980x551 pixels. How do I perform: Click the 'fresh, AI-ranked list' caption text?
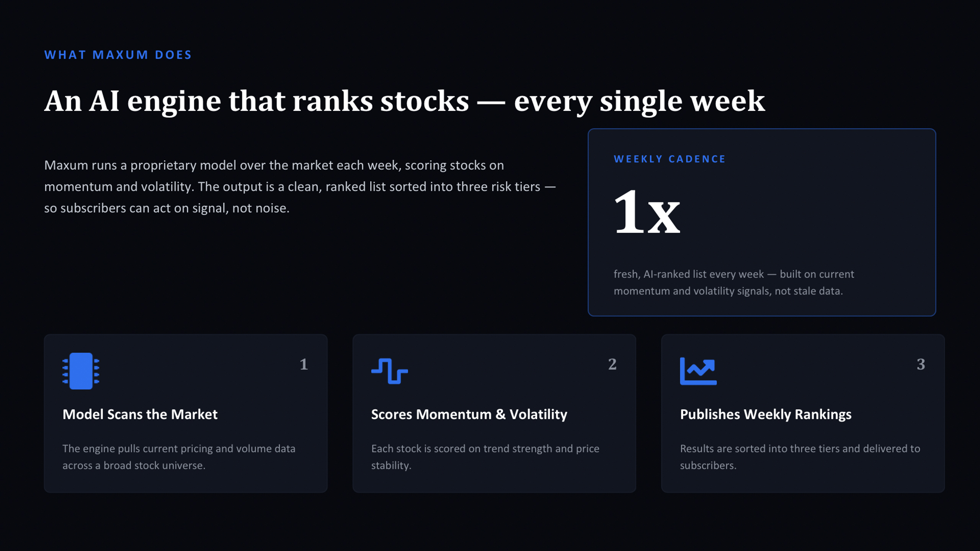point(734,282)
